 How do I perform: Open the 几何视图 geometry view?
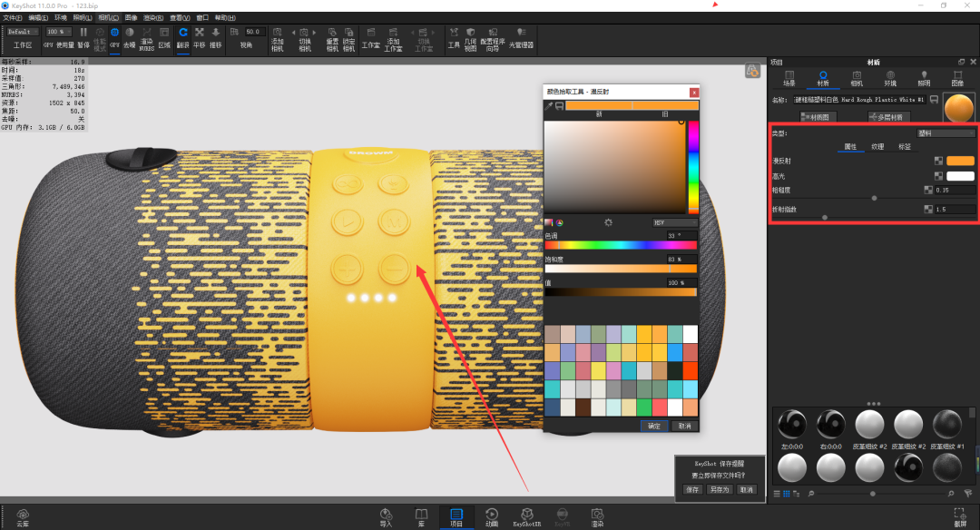pos(471,39)
